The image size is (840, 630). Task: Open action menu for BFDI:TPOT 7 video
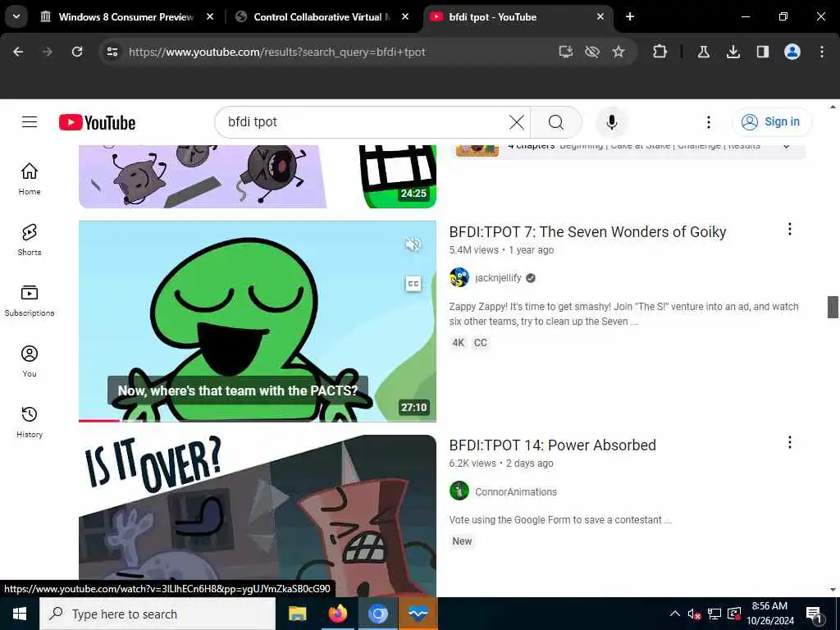790,230
